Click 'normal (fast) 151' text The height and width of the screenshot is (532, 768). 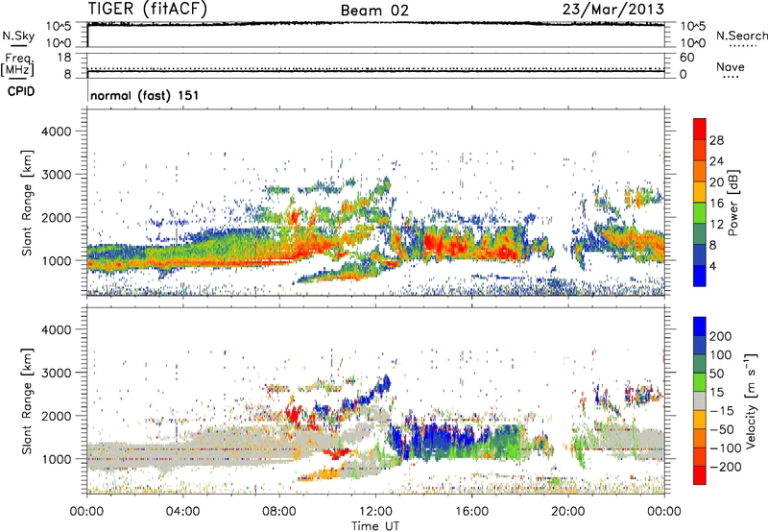tap(145, 95)
